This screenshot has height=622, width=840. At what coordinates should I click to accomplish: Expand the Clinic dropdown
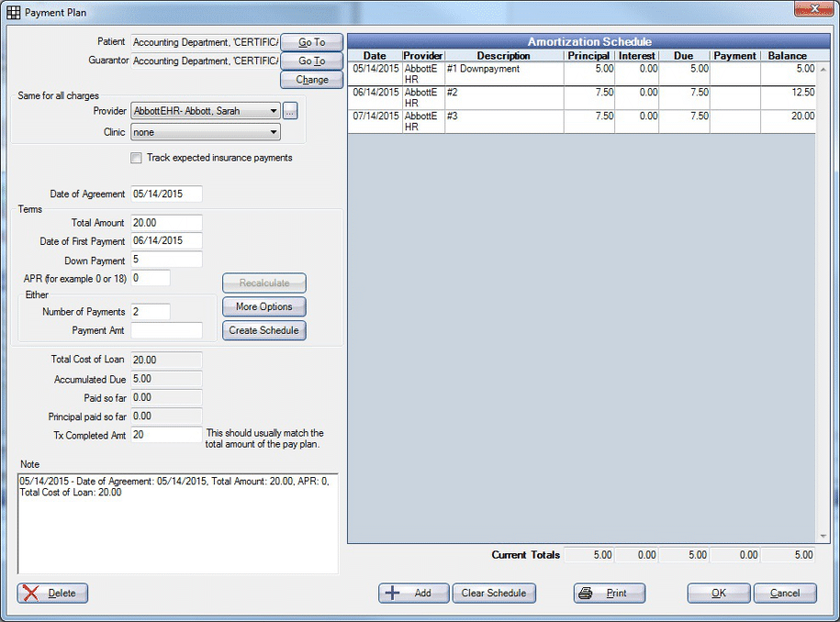274,132
